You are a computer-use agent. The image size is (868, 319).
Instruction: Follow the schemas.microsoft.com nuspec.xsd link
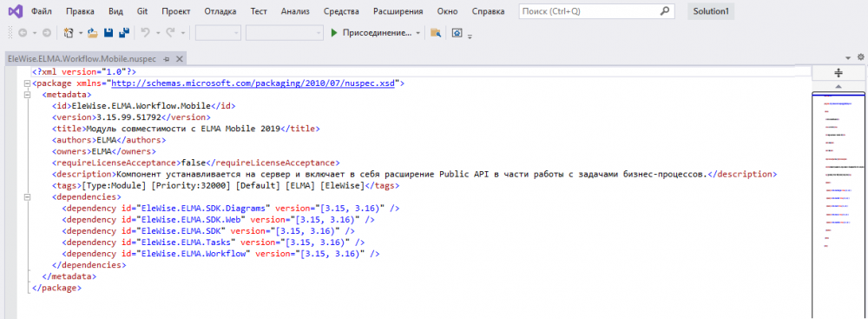pyautogui.click(x=253, y=83)
